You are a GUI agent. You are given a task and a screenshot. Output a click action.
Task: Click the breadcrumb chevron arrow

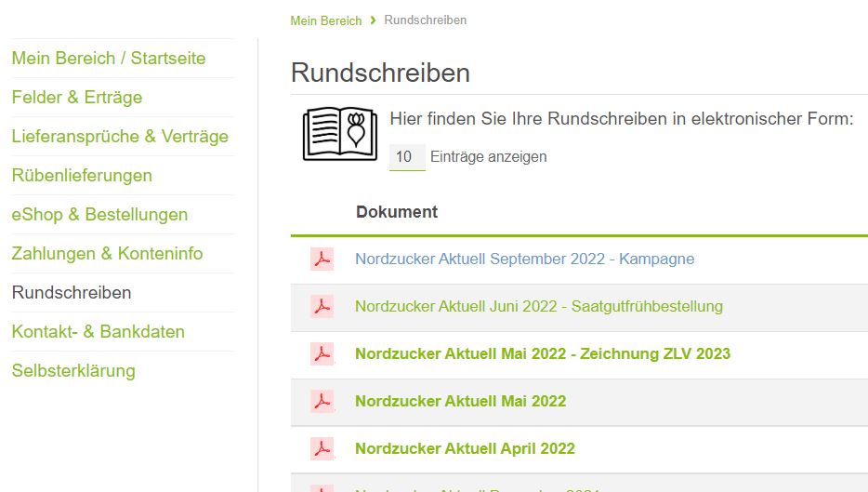pyautogui.click(x=373, y=20)
